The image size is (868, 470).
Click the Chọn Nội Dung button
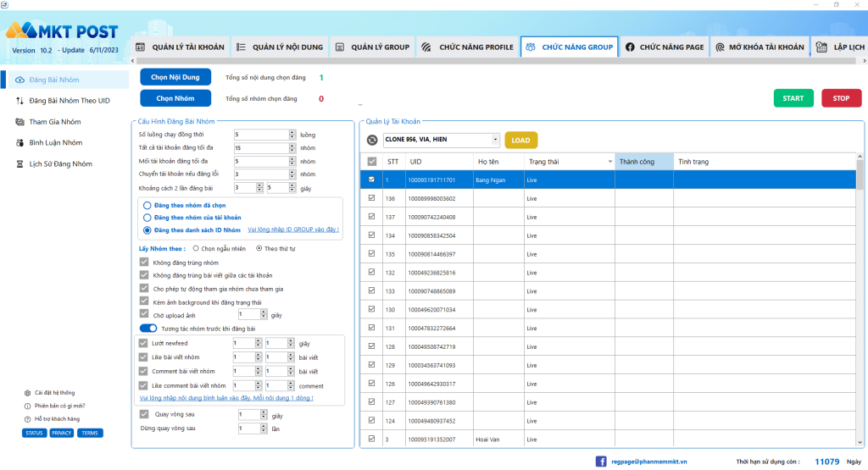click(175, 77)
